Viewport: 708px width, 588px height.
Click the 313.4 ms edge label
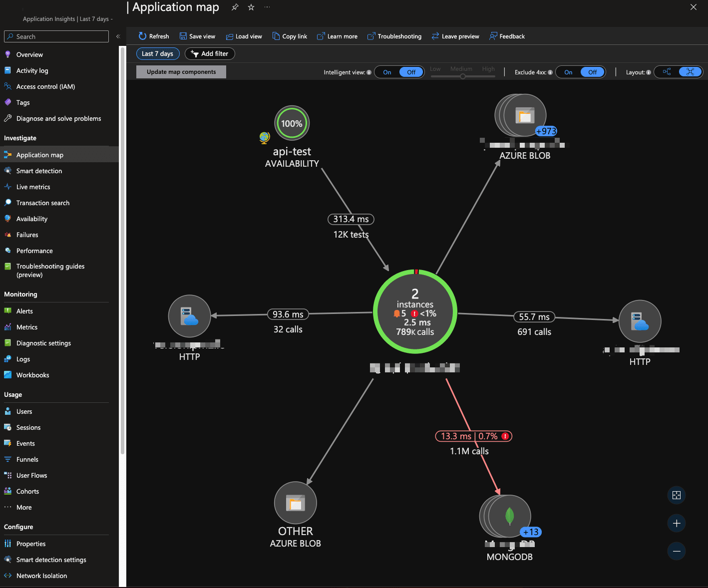click(x=351, y=219)
